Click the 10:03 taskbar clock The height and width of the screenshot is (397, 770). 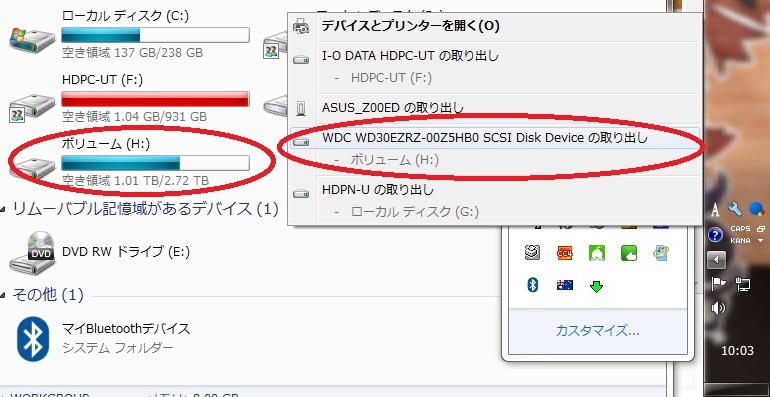click(x=737, y=350)
